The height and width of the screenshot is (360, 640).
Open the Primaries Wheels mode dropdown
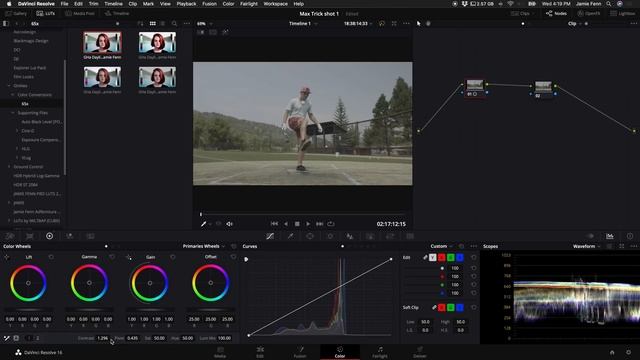(204, 246)
